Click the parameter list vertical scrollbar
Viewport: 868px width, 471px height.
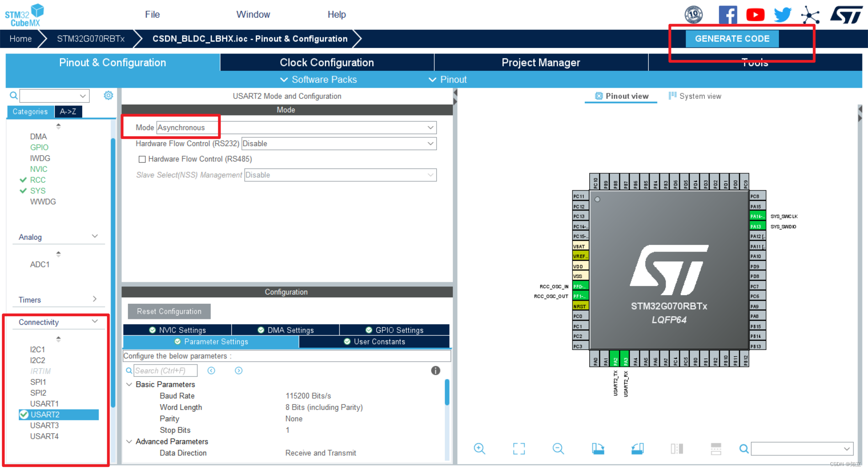tap(447, 392)
